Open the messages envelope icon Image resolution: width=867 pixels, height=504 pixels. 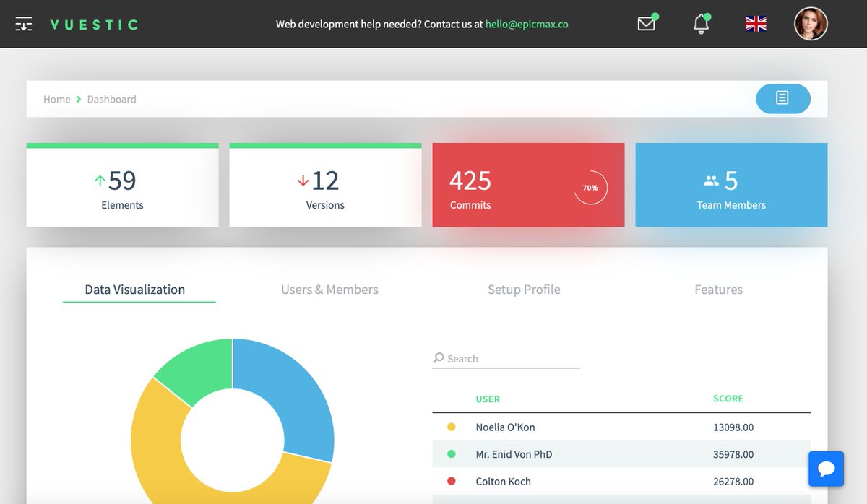click(647, 23)
